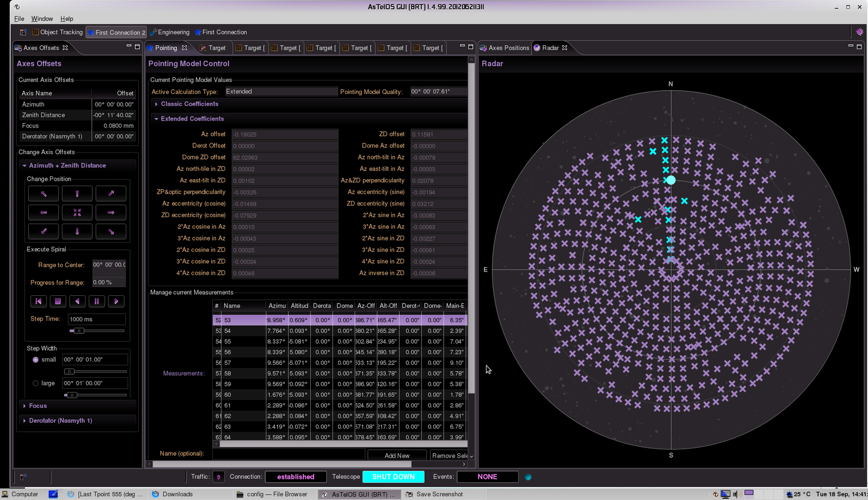Click the Add New button
This screenshot has width=868, height=500.
(397, 455)
